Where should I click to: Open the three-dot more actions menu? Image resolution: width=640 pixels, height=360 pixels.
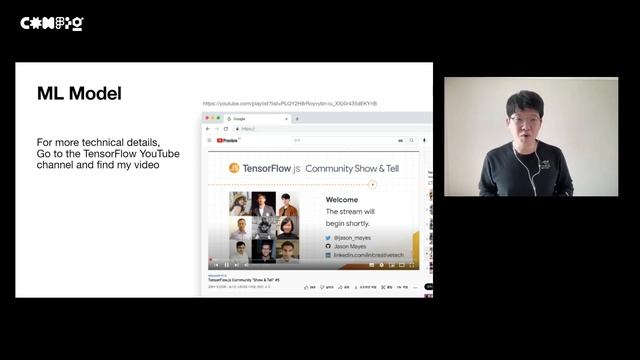click(415, 287)
